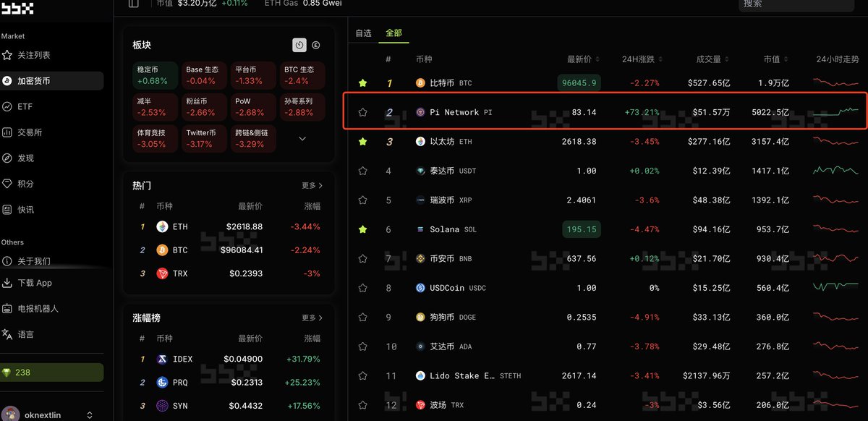868x421 pixels.
Task: Select the currency icon in 板块
Action: click(x=316, y=45)
